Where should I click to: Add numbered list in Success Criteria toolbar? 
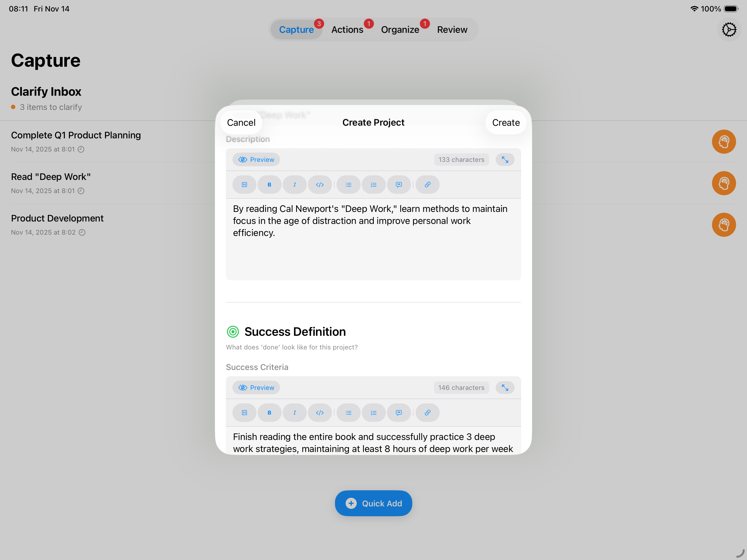(373, 412)
